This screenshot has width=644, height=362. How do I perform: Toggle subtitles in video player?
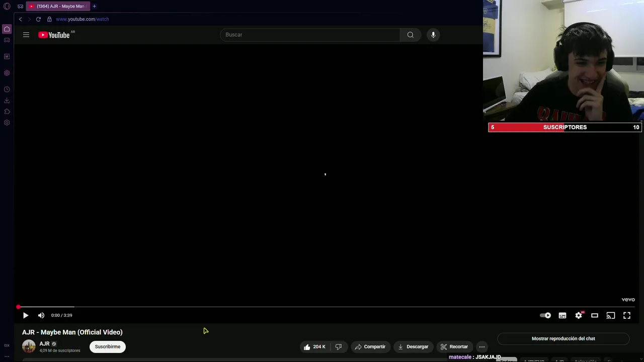562,315
